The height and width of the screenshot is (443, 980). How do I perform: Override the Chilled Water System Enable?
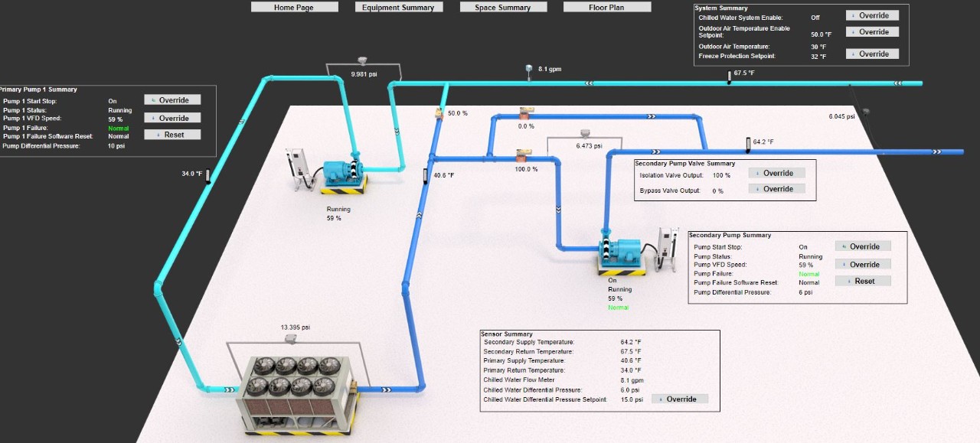click(x=872, y=15)
